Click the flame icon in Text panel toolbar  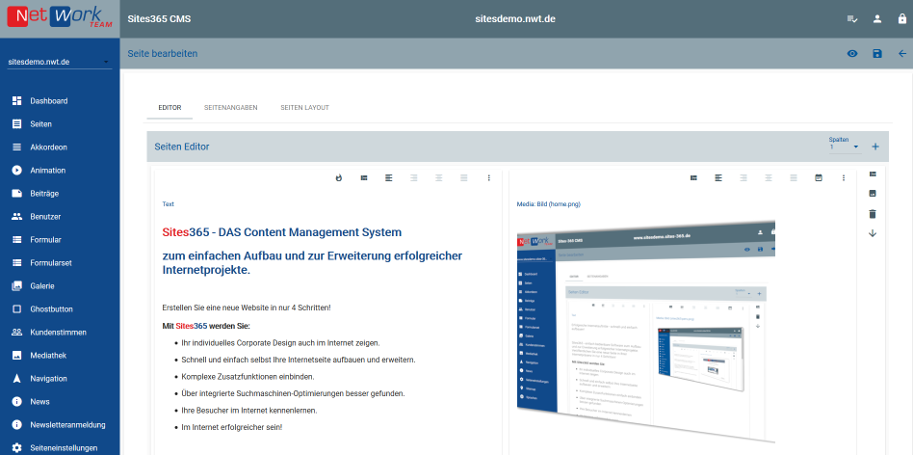[x=339, y=178]
